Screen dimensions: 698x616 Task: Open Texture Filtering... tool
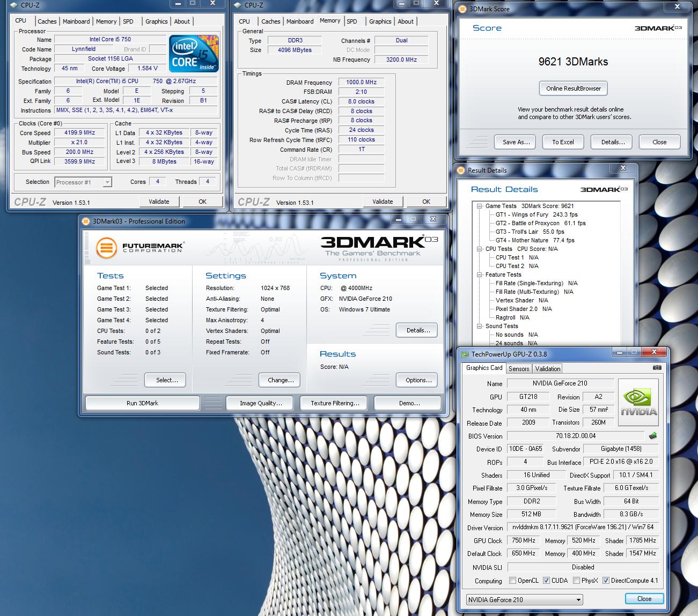(x=335, y=403)
